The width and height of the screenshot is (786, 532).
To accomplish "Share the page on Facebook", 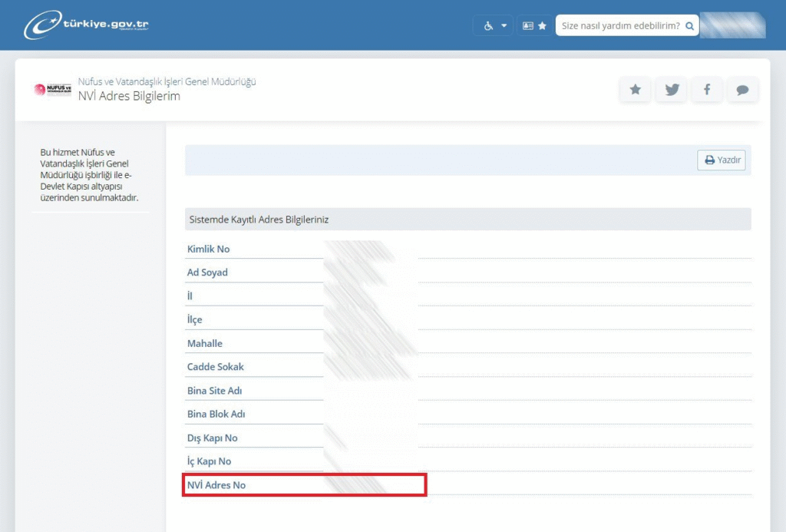I will tap(707, 90).
